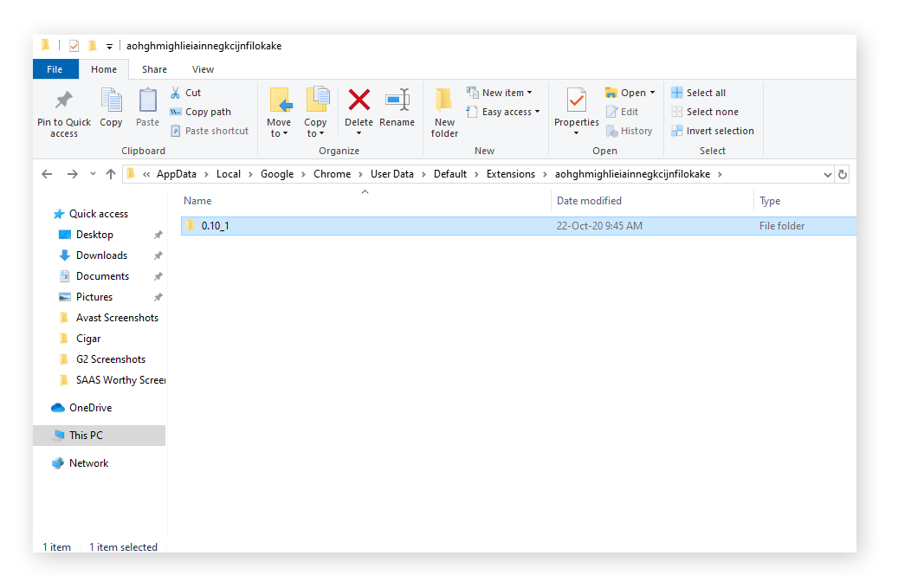The height and width of the screenshot is (588, 898).
Task: Open the Move to dropdown
Action: tap(279, 113)
